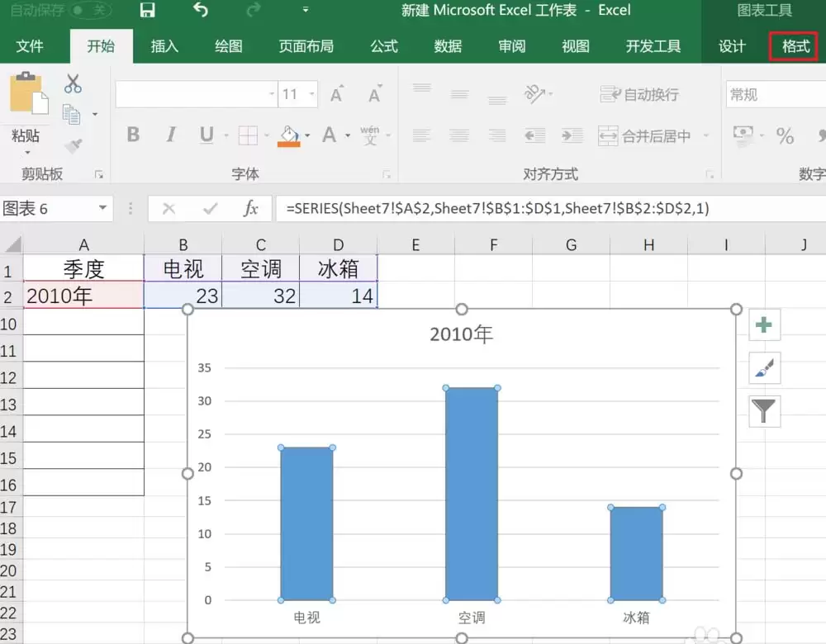The height and width of the screenshot is (644, 826).
Task: Open the Paste options dropdown arrow
Action: coord(27,153)
